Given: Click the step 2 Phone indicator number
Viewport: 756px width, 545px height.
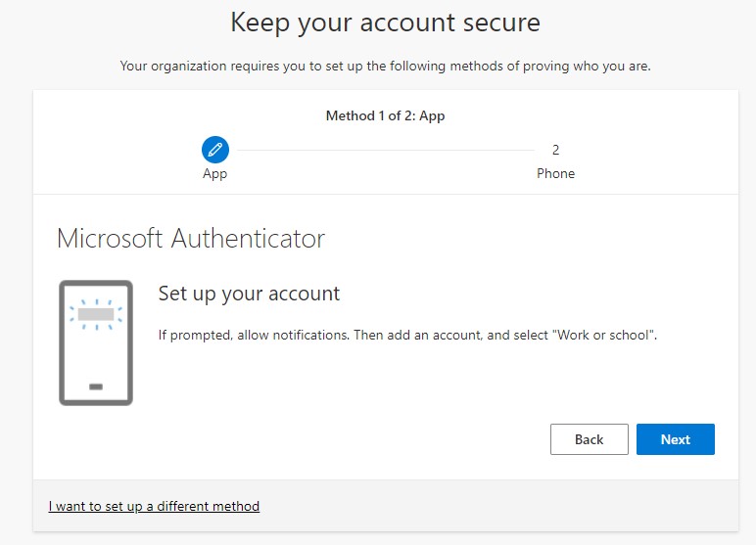Looking at the screenshot, I should coord(555,150).
